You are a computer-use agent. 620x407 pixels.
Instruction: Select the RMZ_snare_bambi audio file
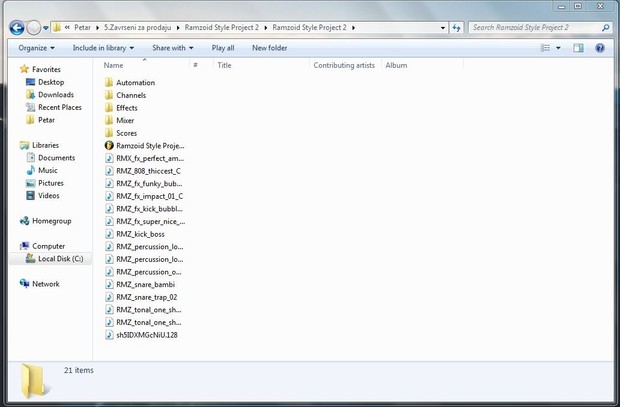click(x=144, y=284)
